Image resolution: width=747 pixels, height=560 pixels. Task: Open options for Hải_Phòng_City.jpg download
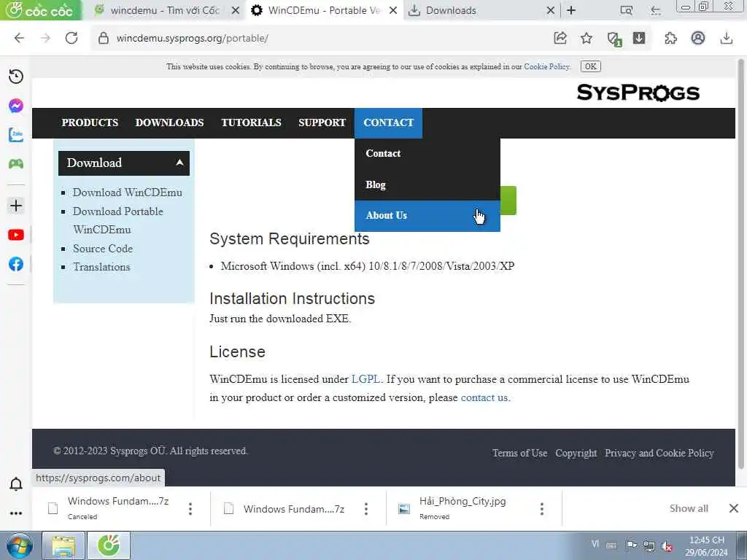pos(542,509)
